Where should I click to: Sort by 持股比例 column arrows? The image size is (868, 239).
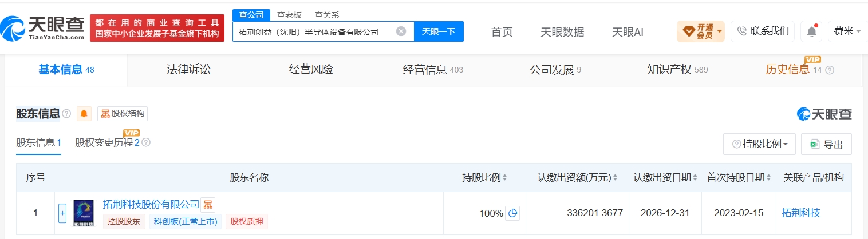pos(504,178)
